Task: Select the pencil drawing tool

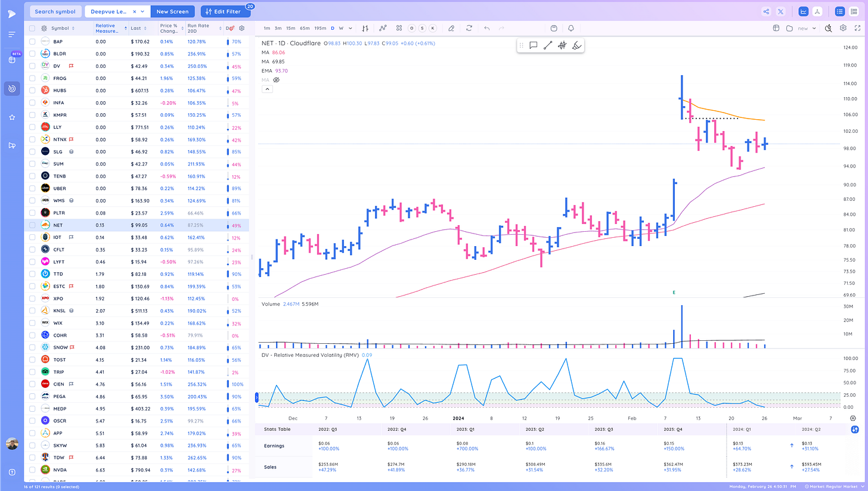Action: 451,28
